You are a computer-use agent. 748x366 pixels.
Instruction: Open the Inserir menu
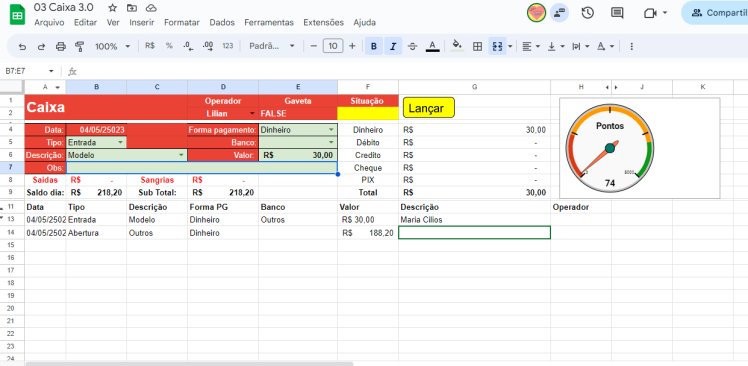point(142,22)
